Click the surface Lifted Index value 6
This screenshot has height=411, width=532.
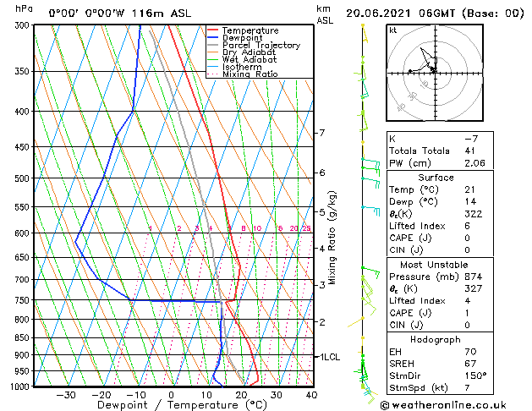[x=467, y=226]
